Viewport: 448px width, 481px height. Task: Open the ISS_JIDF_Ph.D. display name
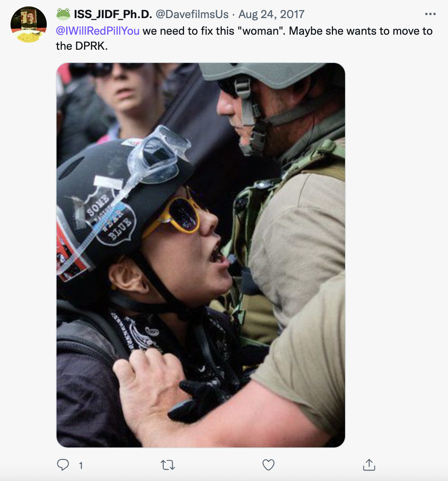(x=113, y=14)
